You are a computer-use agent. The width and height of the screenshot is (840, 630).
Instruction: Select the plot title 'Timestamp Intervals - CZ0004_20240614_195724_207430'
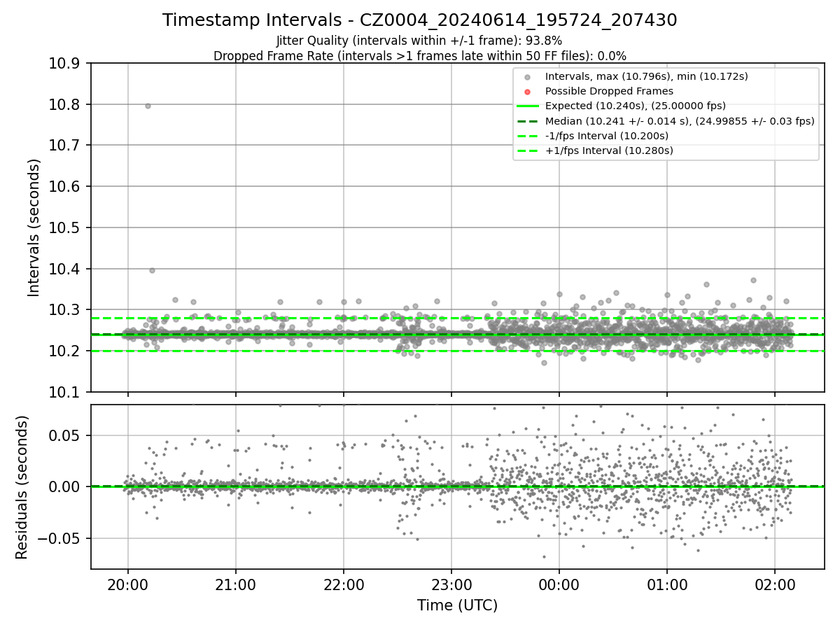pos(420,20)
